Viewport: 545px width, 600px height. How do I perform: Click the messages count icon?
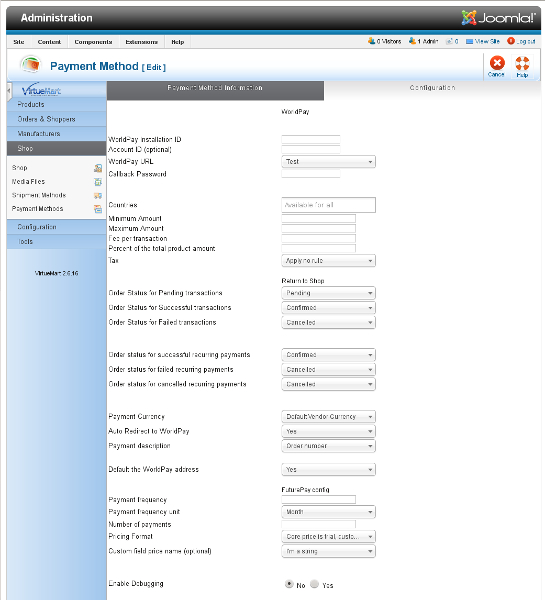coord(449,41)
